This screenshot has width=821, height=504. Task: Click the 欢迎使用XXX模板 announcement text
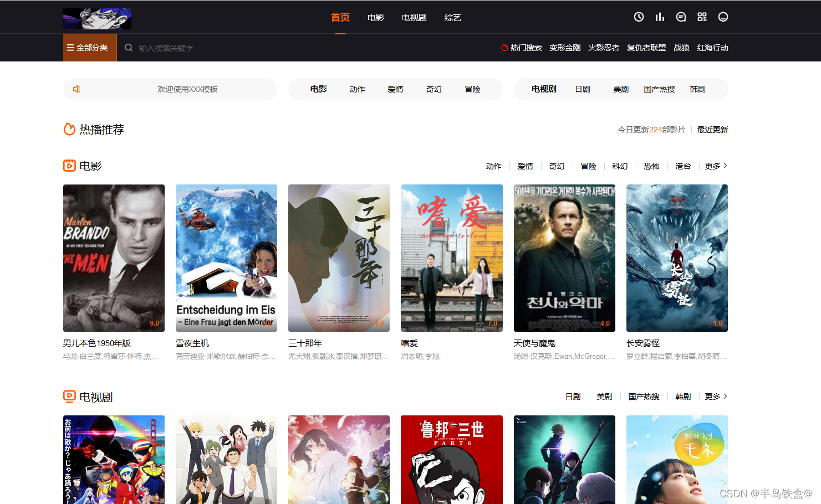click(187, 89)
